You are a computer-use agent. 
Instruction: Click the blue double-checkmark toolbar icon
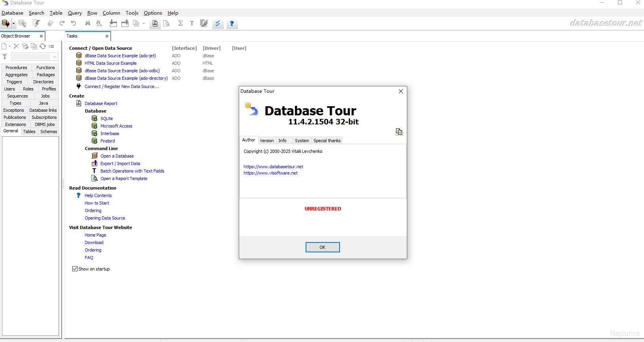point(217,24)
